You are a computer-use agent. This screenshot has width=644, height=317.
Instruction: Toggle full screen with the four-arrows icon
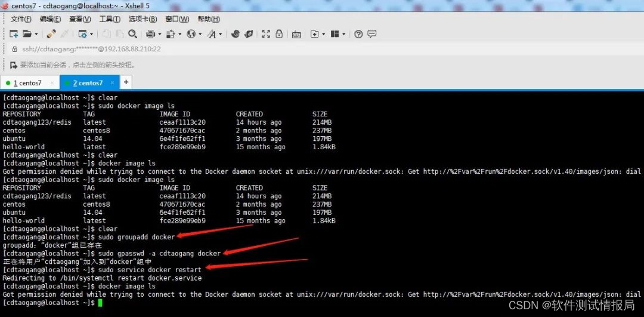pos(266,34)
